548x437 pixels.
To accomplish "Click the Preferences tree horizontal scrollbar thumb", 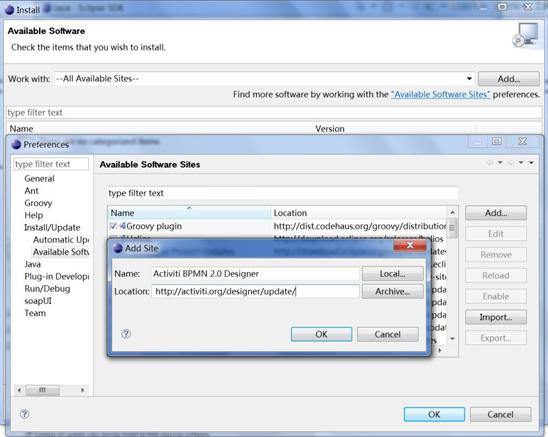I will coord(42,390).
